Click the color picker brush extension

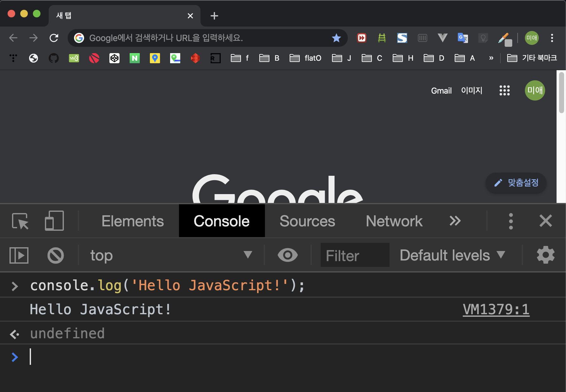[x=504, y=39]
